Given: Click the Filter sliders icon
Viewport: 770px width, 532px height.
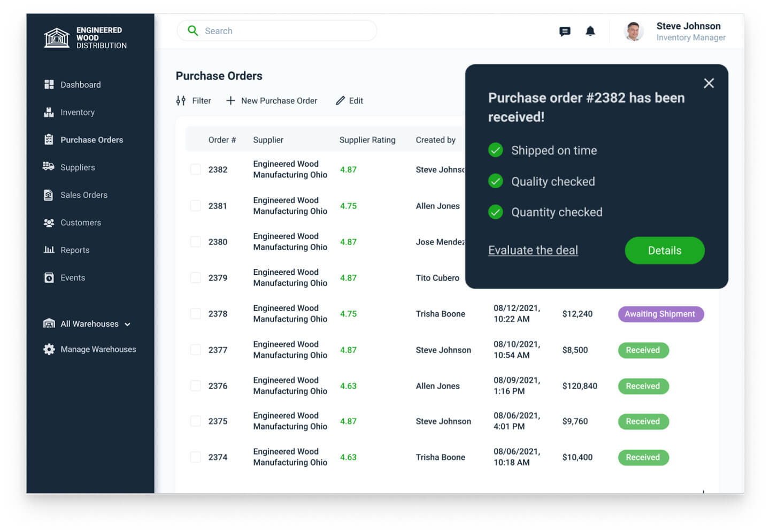Looking at the screenshot, I should point(181,101).
